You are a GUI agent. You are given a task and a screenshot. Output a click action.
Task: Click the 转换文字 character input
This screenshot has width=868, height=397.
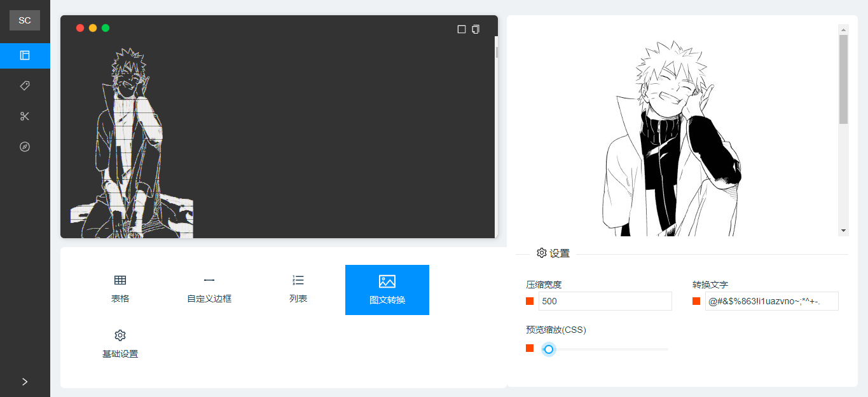click(772, 301)
